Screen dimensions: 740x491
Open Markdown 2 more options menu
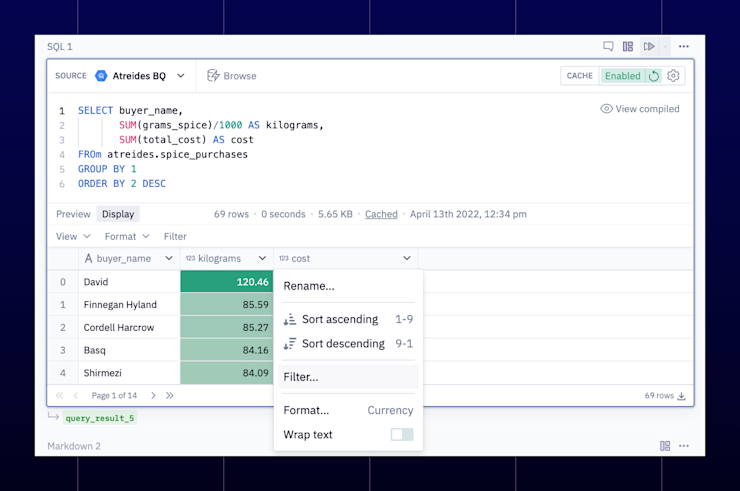click(x=684, y=446)
